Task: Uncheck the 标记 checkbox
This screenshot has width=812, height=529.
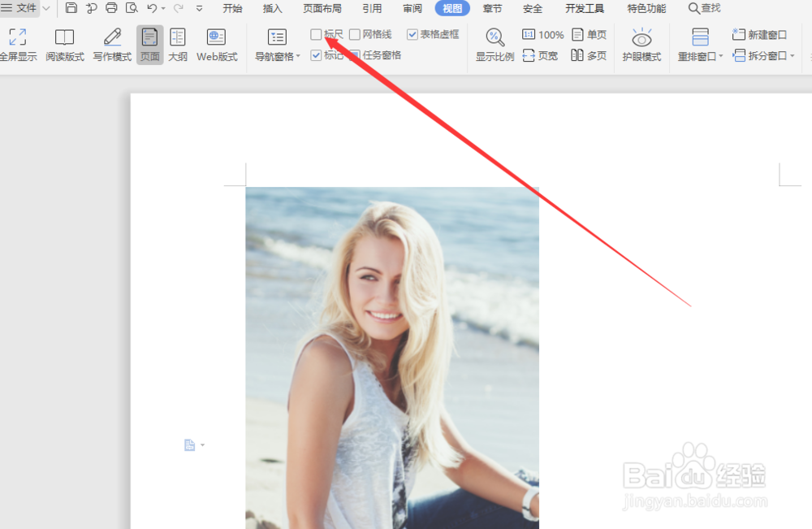Action: pyautogui.click(x=316, y=55)
